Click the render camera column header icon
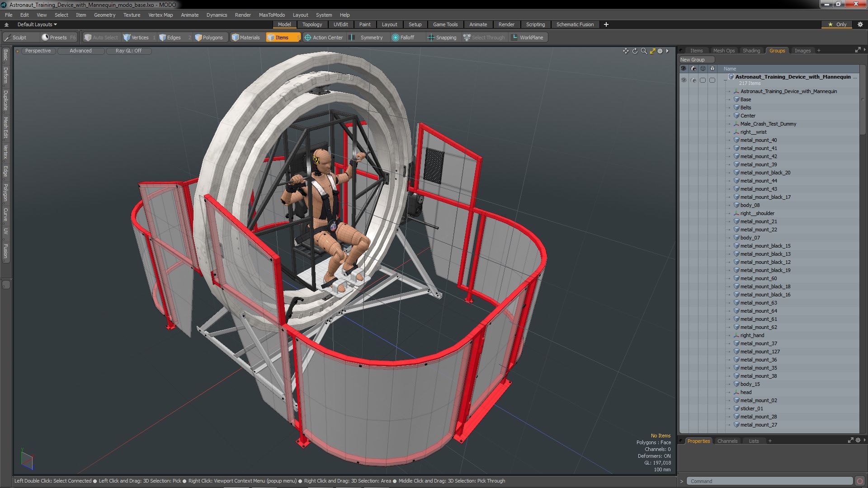The height and width of the screenshot is (488, 868). (693, 69)
